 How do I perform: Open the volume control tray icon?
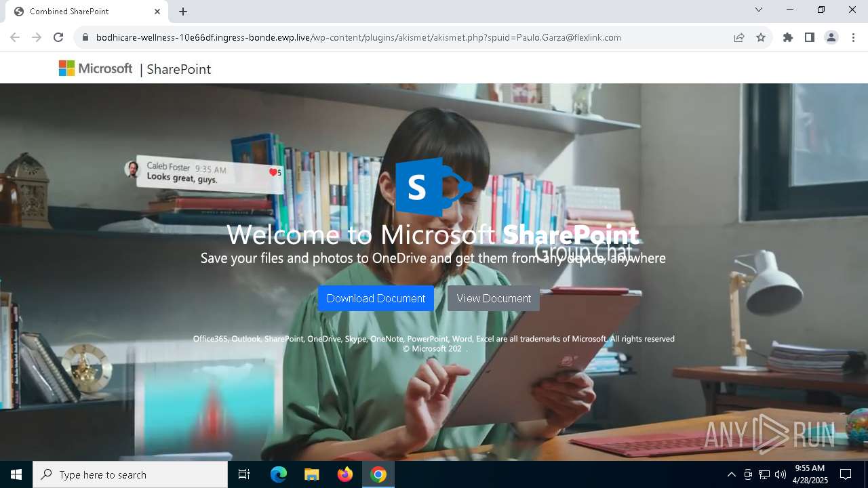click(x=781, y=474)
